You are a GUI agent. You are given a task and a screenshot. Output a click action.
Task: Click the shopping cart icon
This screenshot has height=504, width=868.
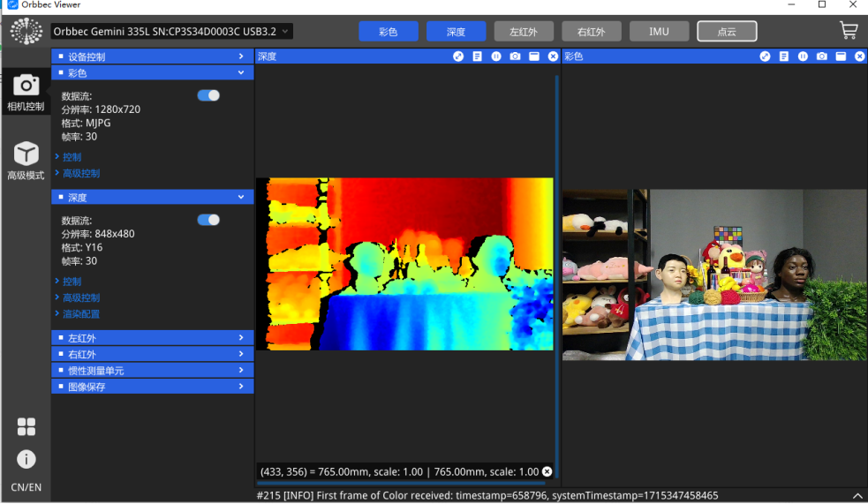pos(848,31)
